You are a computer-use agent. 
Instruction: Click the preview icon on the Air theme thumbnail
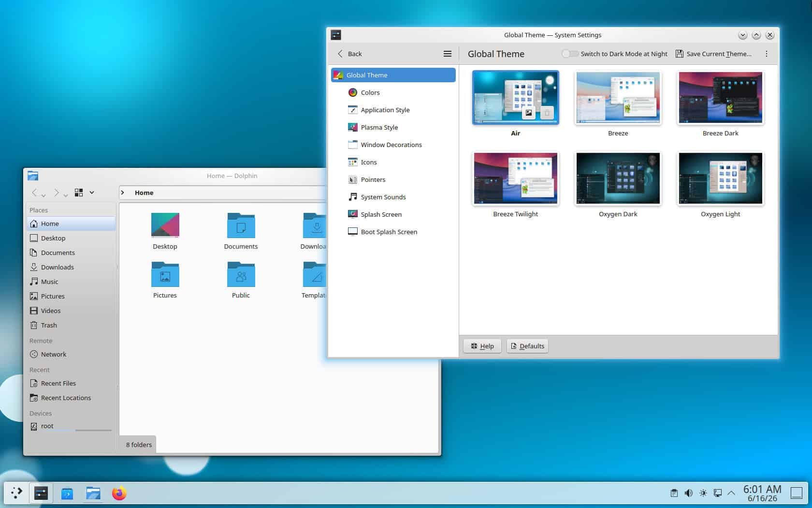pyautogui.click(x=529, y=113)
